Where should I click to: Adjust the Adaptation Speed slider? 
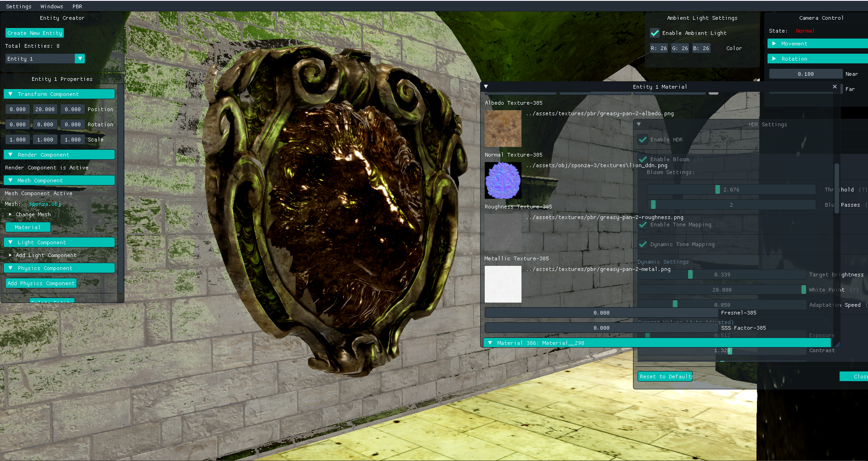click(x=722, y=305)
